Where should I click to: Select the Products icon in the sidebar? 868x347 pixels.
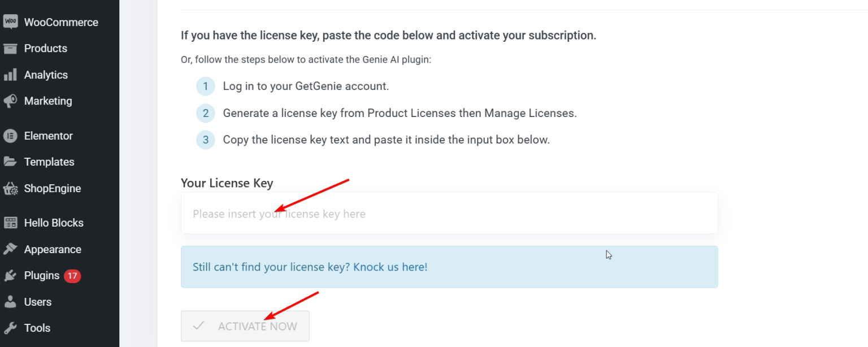point(11,48)
